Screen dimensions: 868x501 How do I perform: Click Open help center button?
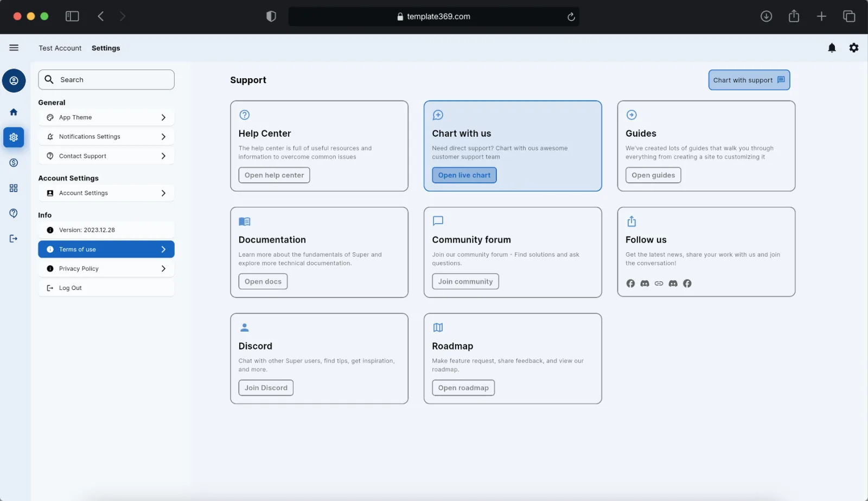tap(274, 175)
